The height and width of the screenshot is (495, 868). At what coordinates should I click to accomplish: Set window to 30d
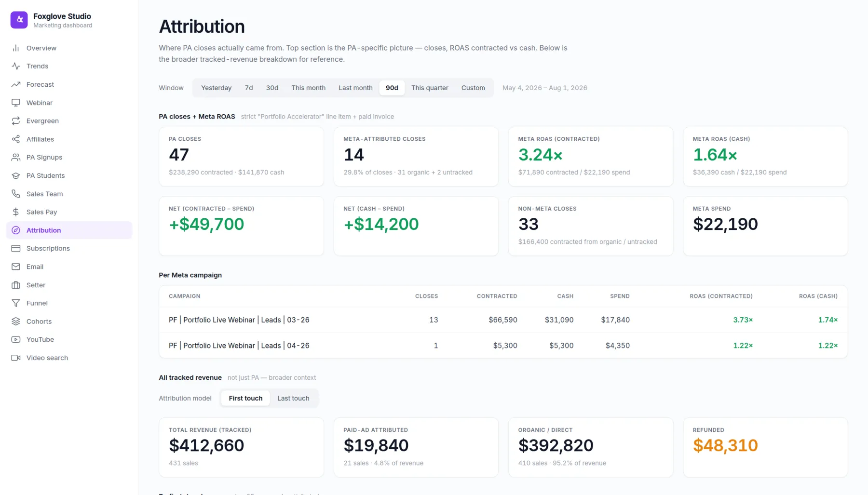pyautogui.click(x=272, y=88)
